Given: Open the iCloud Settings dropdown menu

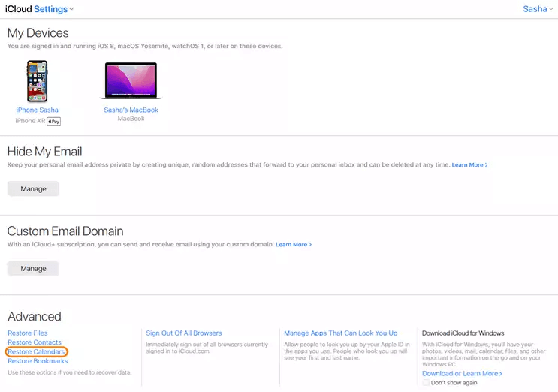Looking at the screenshot, I should click(54, 9).
